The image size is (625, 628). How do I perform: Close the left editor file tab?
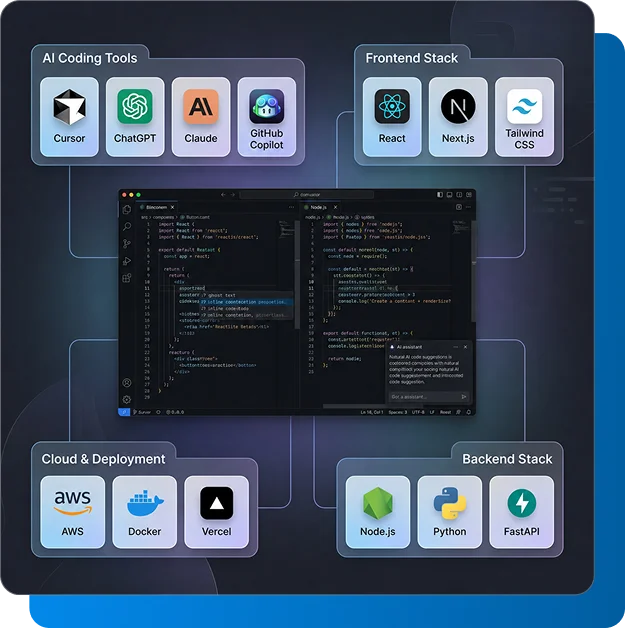(173, 207)
